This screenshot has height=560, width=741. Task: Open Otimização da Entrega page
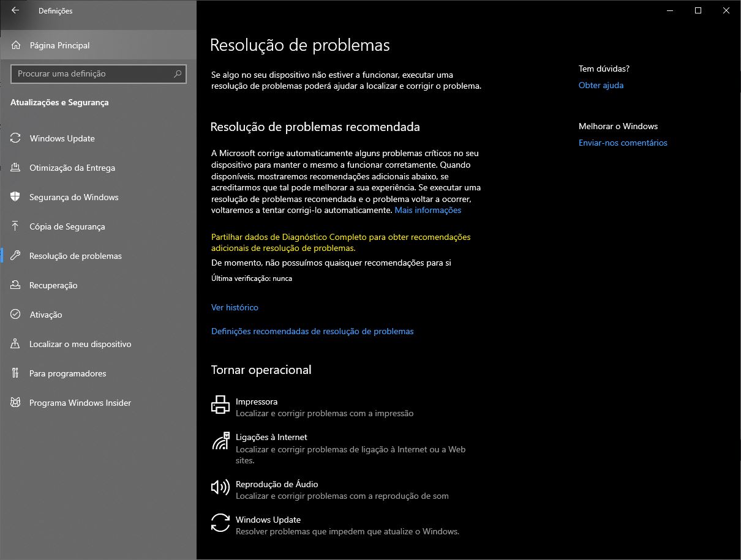98,168
